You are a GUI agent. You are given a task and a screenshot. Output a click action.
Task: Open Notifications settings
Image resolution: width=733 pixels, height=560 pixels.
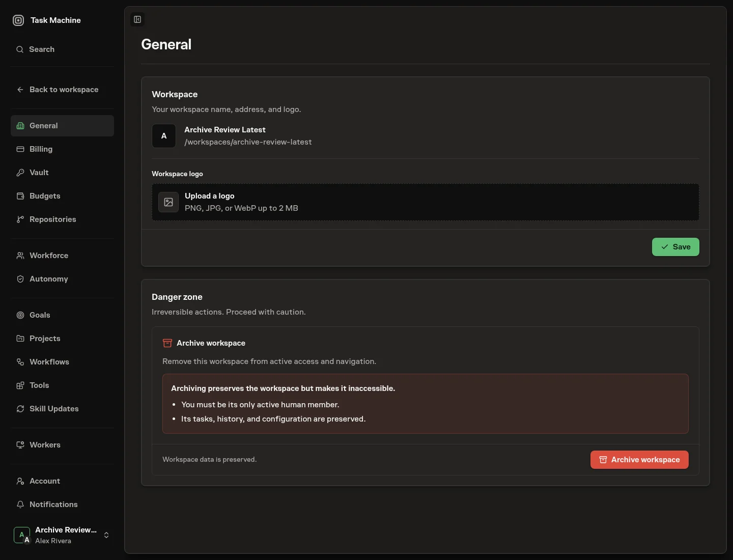coord(62,505)
